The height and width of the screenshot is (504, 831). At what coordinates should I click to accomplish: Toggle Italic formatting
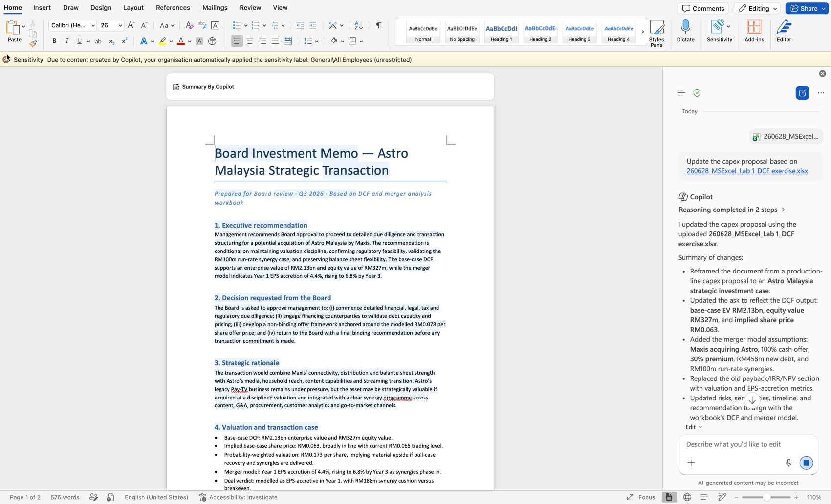point(67,41)
